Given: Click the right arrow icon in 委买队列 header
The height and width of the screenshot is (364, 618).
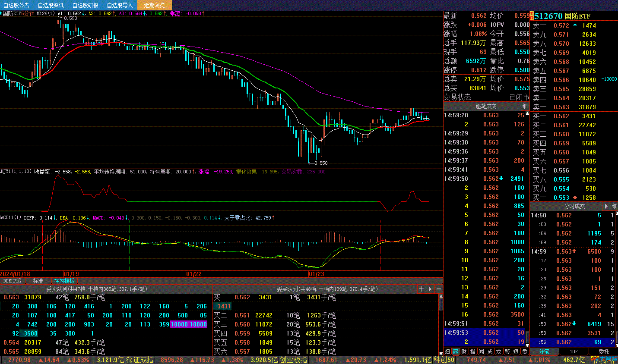Looking at the screenshot, I should click(x=430, y=289).
